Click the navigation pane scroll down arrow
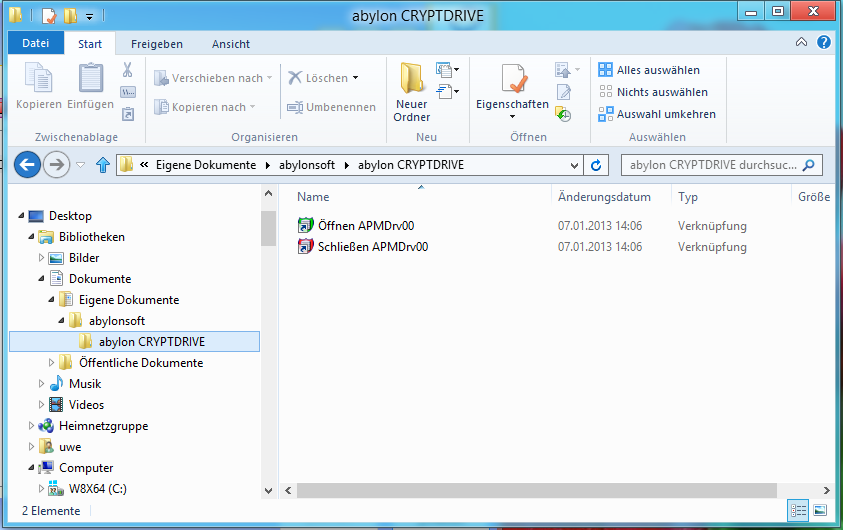Viewport: 843px width, 530px height. 268,490
